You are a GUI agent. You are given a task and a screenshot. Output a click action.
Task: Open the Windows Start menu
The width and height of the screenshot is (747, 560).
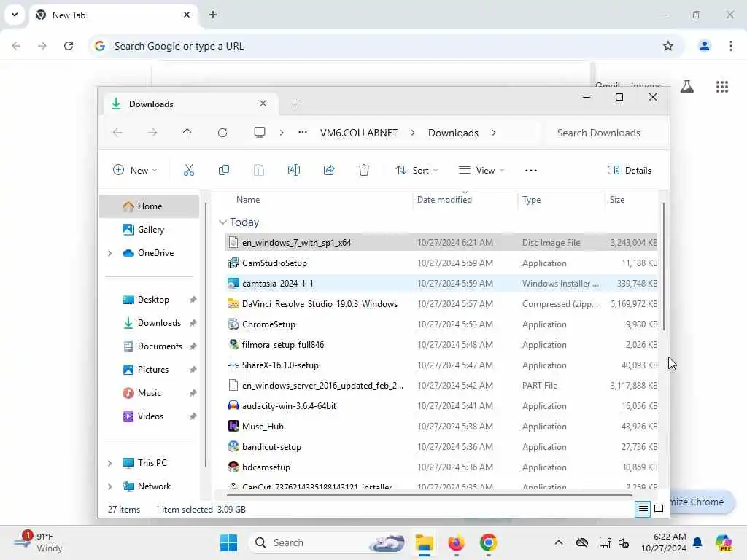coord(228,542)
